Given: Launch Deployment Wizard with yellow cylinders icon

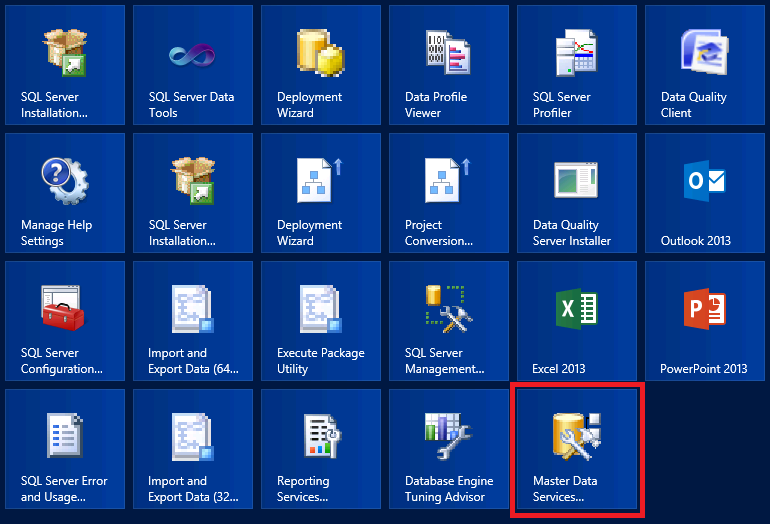Looking at the screenshot, I should pos(321,65).
